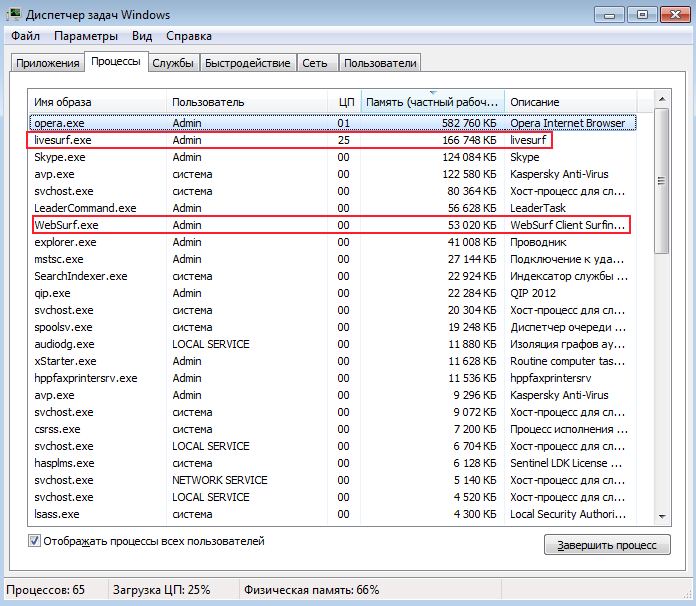Image resolution: width=696 pixels, height=606 pixels.
Task: Click the 166 748 КБ memory value
Action: point(469,140)
